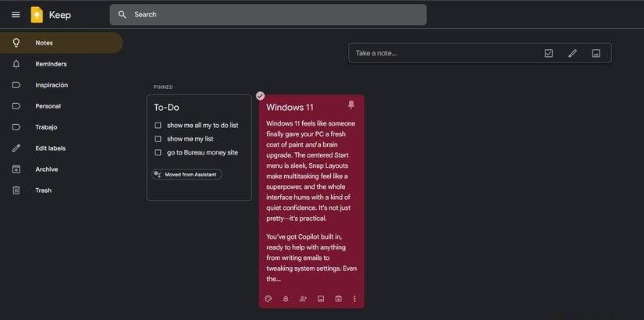Toggle select checkmark on Windows 11 note
Viewport: 644px width, 320px height.
[260, 96]
